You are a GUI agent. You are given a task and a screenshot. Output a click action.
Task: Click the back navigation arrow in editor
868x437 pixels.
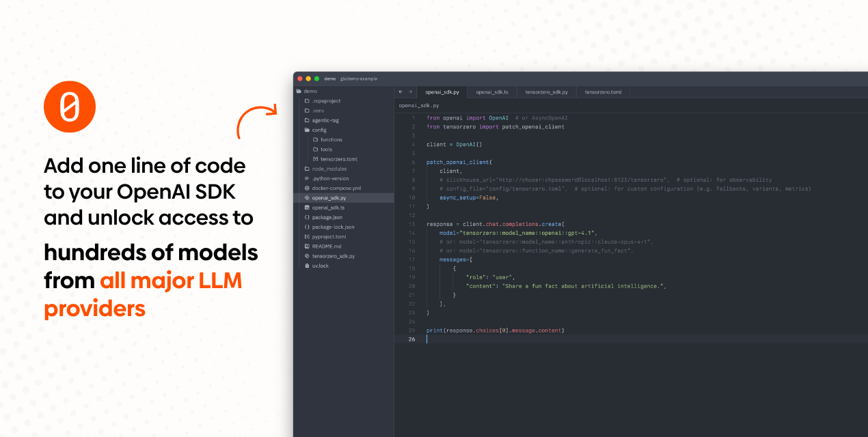tap(401, 91)
